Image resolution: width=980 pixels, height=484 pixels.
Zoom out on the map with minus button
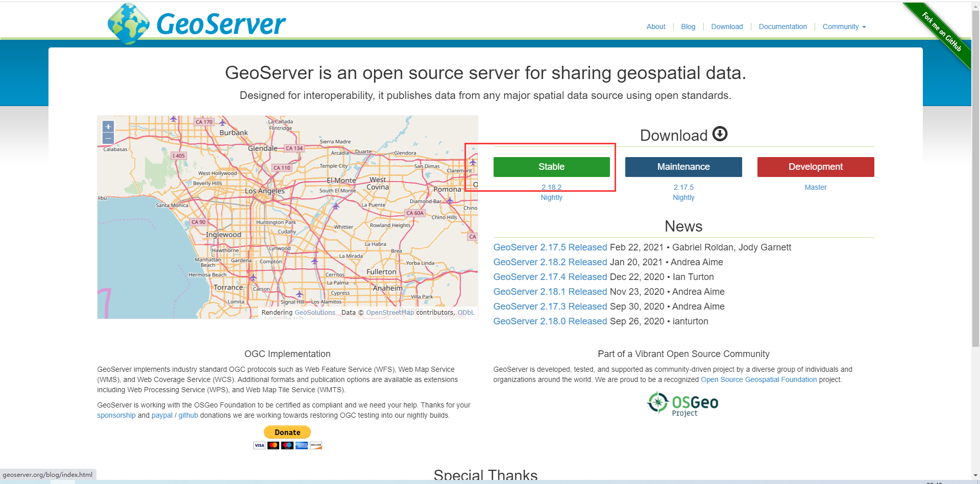point(108,138)
